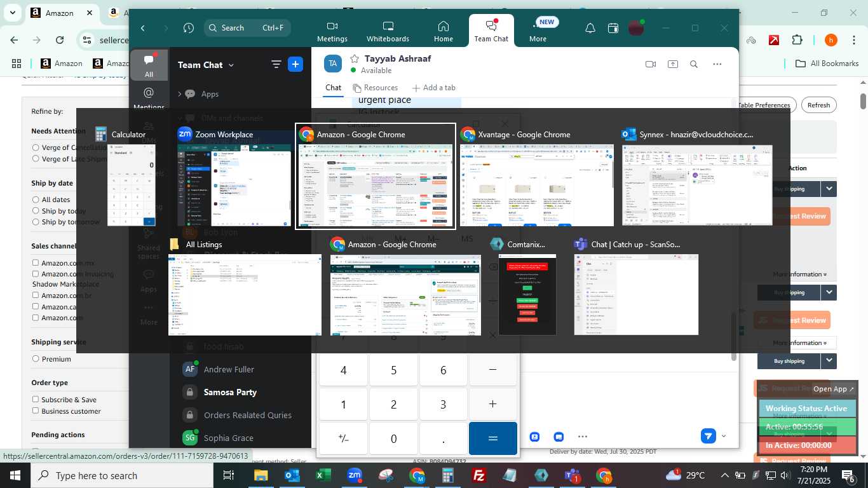Open Zoom notifications bell
The image size is (868, 488).
(x=590, y=28)
